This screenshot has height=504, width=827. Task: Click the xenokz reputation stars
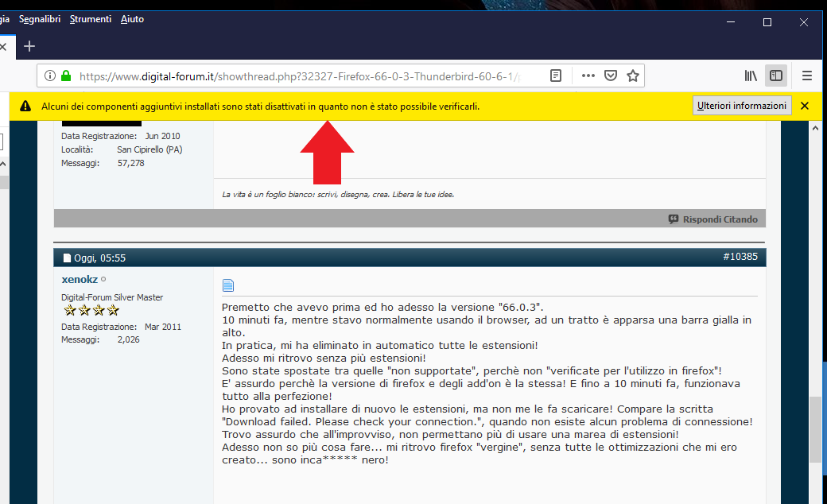91,310
